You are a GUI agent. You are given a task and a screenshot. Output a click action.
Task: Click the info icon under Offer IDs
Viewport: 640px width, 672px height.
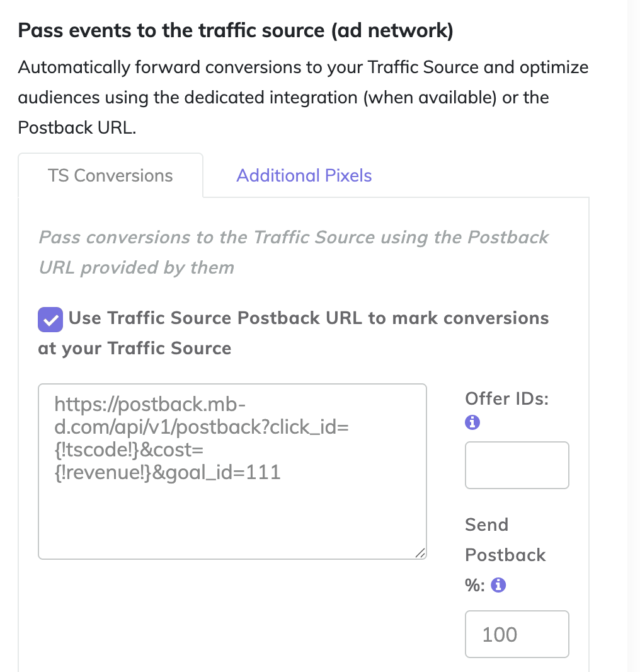472,423
